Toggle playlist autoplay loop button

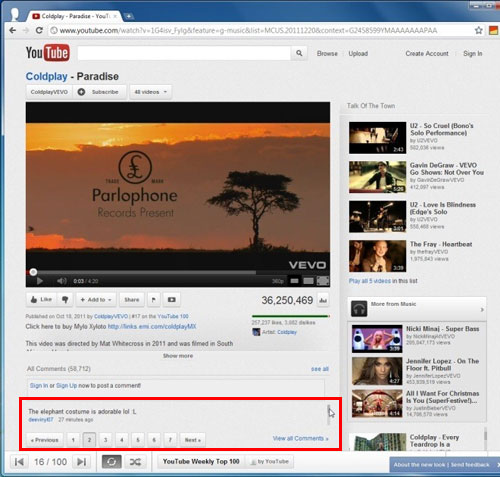click(112, 462)
